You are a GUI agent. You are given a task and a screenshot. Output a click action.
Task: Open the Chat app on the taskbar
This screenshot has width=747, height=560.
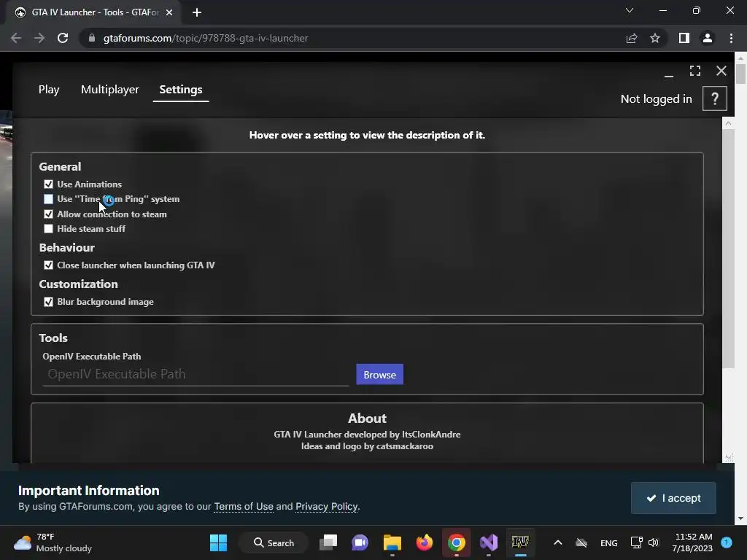pos(360,542)
